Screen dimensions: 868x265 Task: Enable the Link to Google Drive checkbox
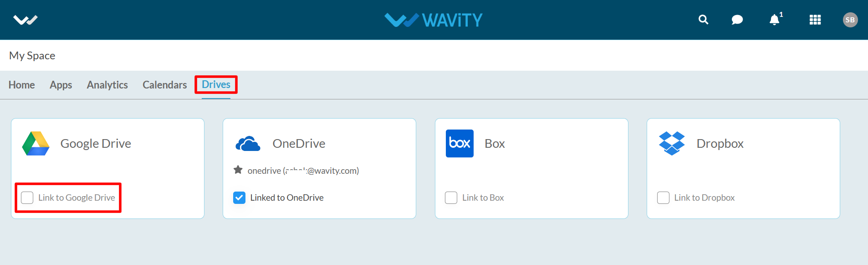pos(27,197)
